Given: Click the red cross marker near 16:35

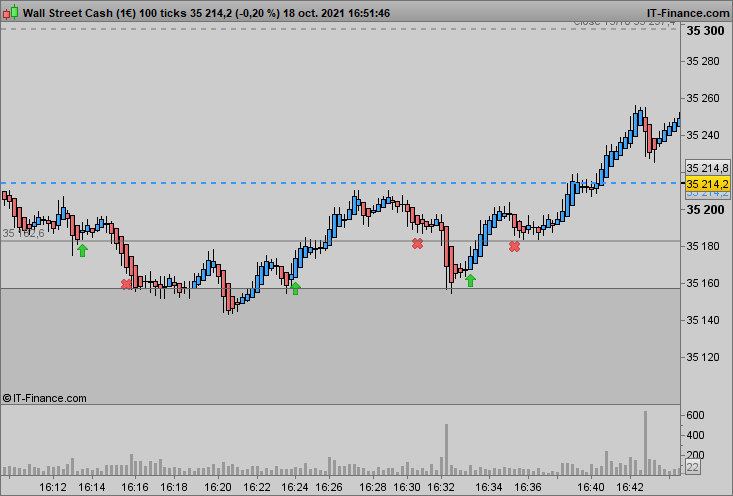Looking at the screenshot, I should pyautogui.click(x=514, y=246).
